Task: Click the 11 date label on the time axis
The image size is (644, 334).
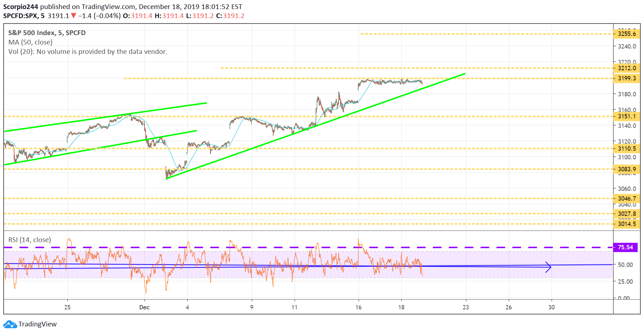Action: coord(295,307)
